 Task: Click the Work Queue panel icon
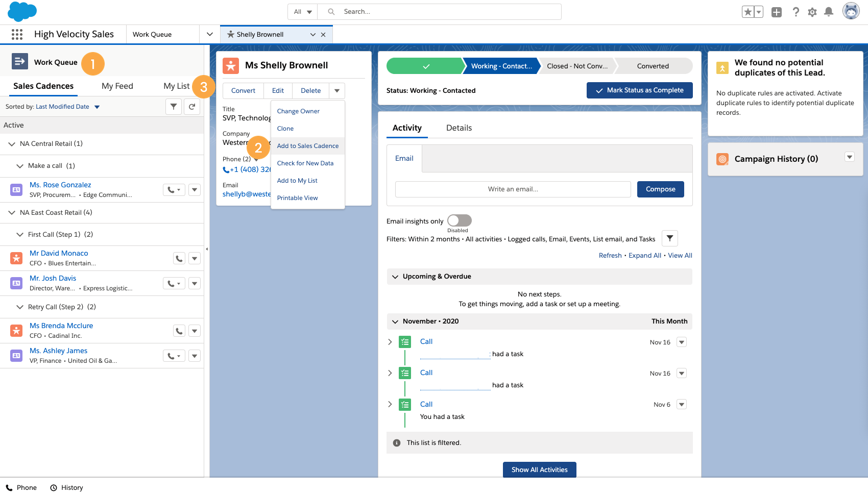point(20,62)
